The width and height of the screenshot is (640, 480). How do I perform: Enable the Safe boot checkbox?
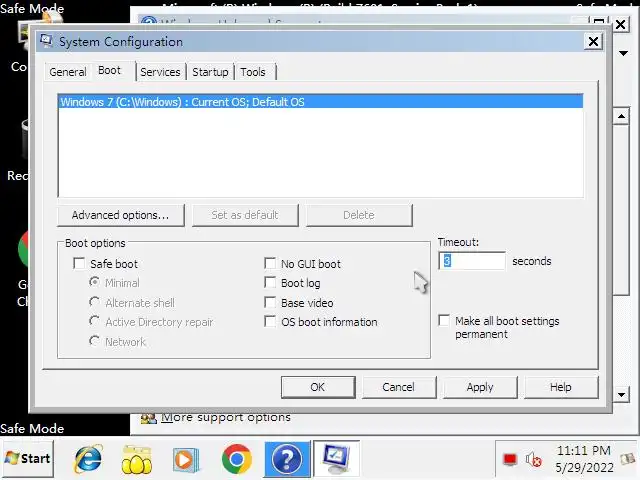click(x=79, y=263)
